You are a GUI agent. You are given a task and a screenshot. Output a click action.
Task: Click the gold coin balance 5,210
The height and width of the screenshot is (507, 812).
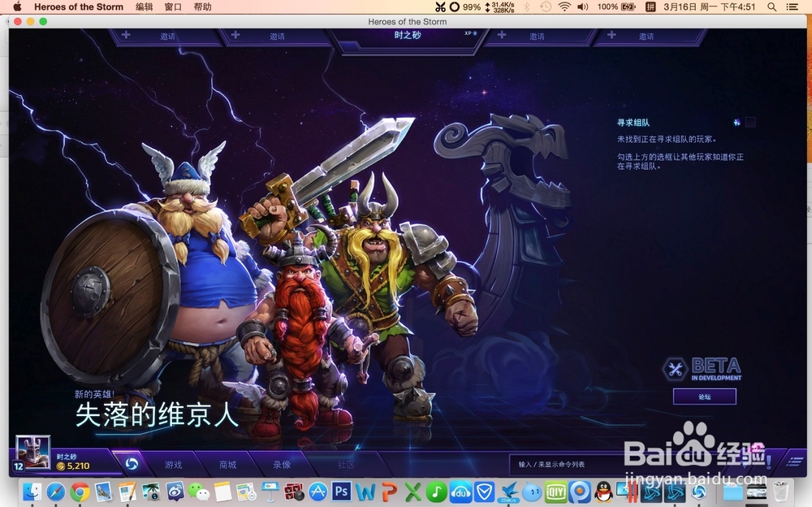pos(73,466)
